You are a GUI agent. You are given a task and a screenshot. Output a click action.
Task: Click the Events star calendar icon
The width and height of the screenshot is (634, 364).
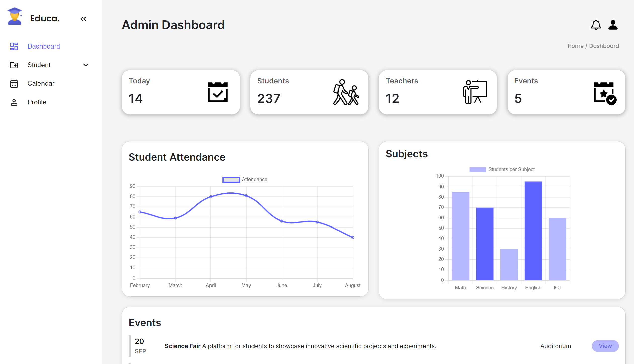point(605,93)
